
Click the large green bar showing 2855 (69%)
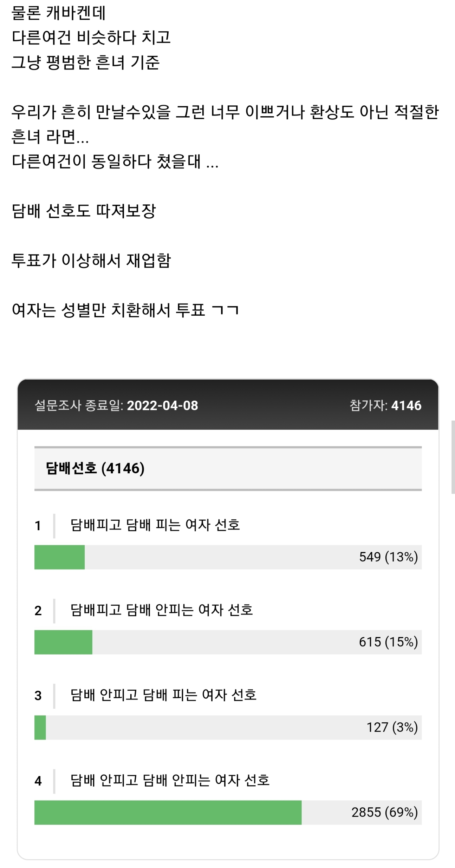[x=168, y=813]
